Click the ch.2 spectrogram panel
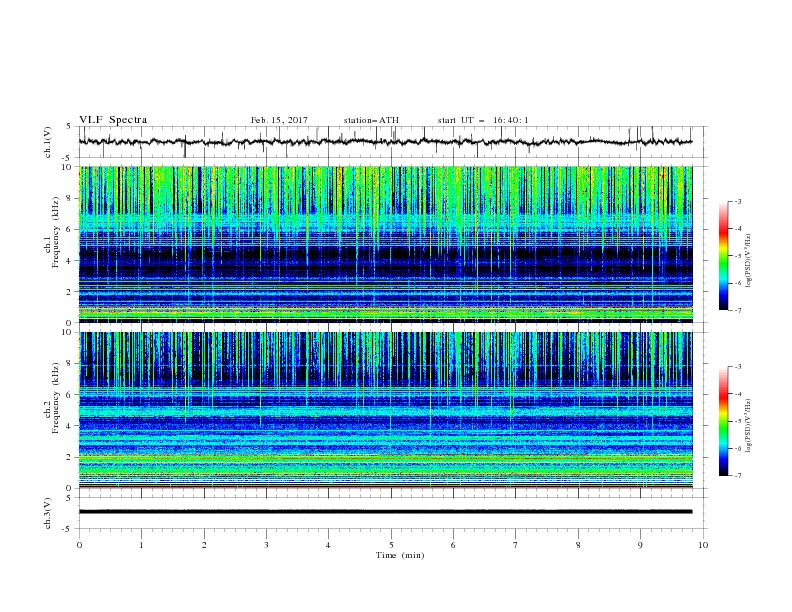Viewport: 792px width, 612px height. [x=386, y=410]
